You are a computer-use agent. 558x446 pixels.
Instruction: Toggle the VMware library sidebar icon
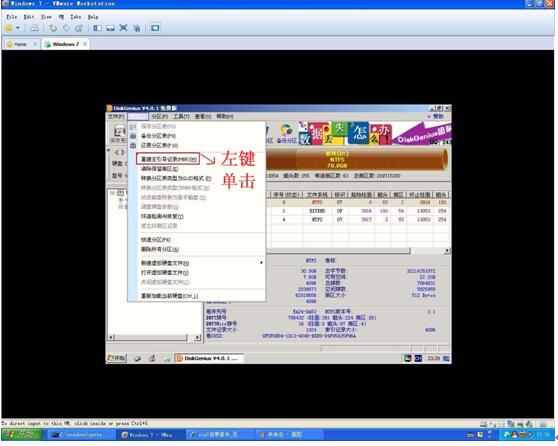click(98, 28)
